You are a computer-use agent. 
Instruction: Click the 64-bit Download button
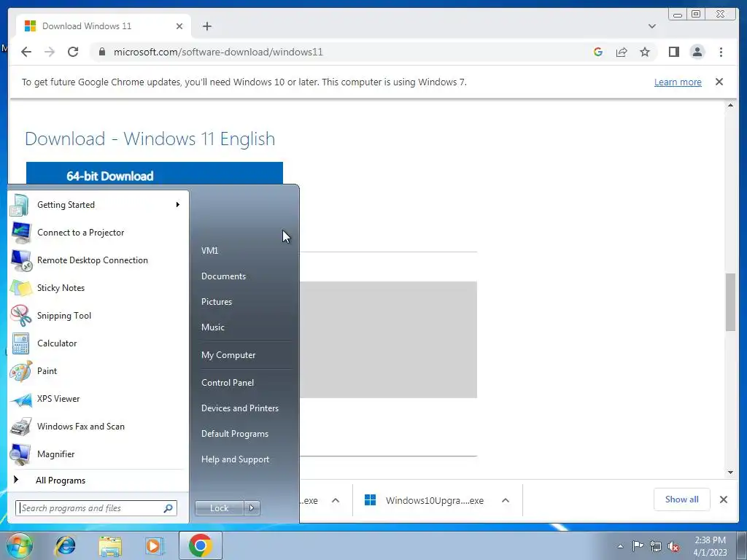click(x=155, y=174)
